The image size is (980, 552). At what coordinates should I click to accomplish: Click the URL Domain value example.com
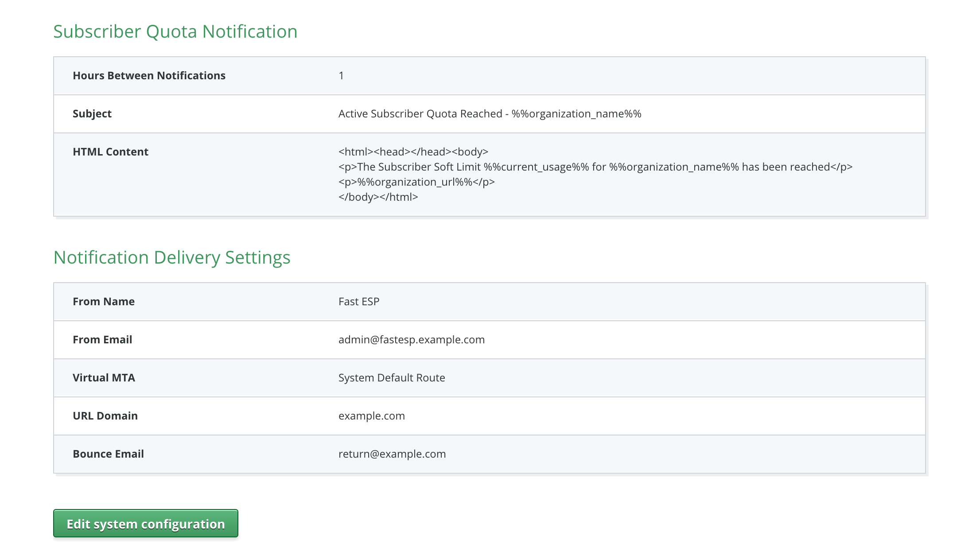click(x=371, y=416)
